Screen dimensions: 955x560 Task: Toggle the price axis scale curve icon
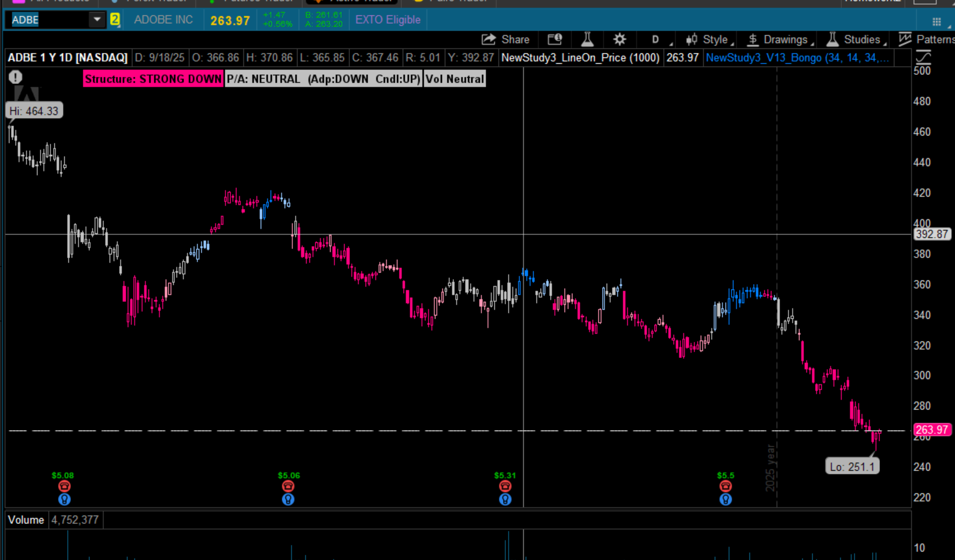[x=923, y=57]
